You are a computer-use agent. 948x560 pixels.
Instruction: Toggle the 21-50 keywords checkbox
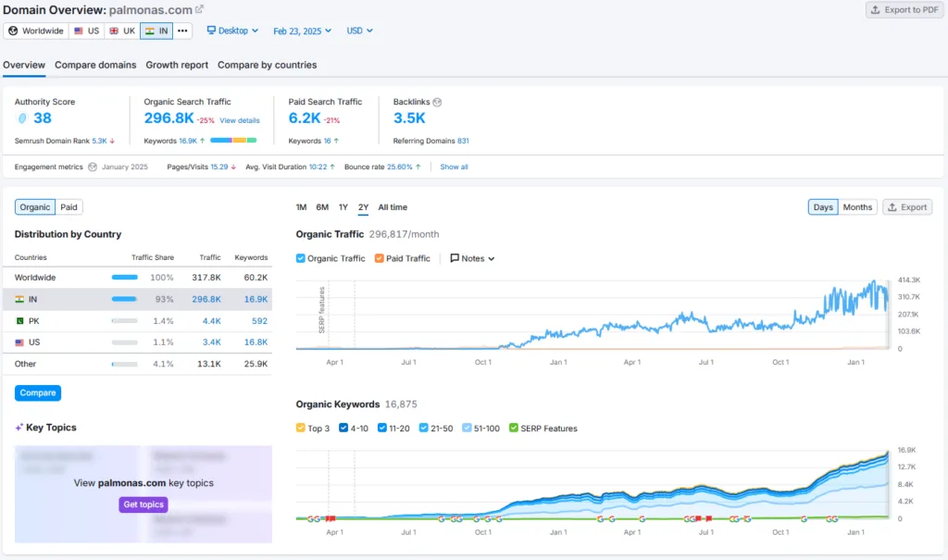pyautogui.click(x=423, y=429)
